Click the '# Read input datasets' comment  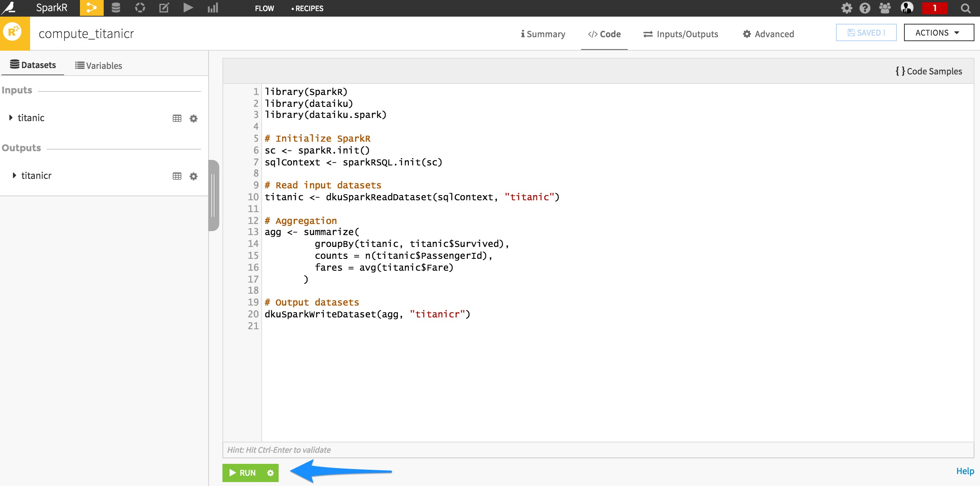(x=323, y=185)
